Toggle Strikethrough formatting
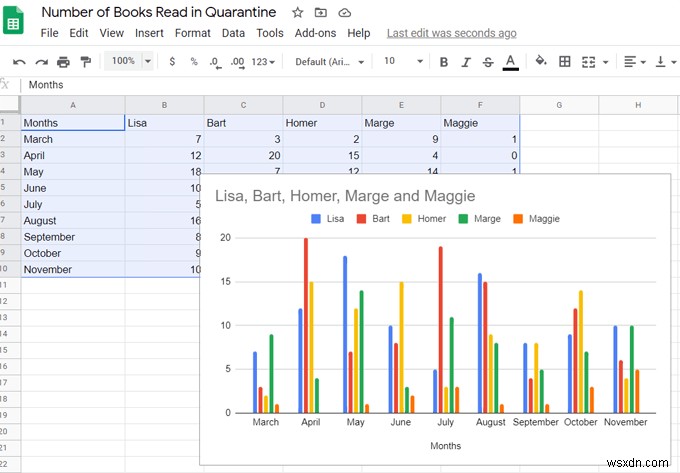This screenshot has width=680, height=473. [488, 62]
